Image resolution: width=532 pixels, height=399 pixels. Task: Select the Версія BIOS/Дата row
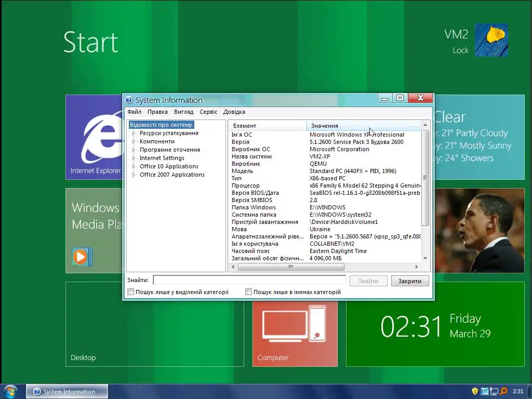[x=325, y=193]
